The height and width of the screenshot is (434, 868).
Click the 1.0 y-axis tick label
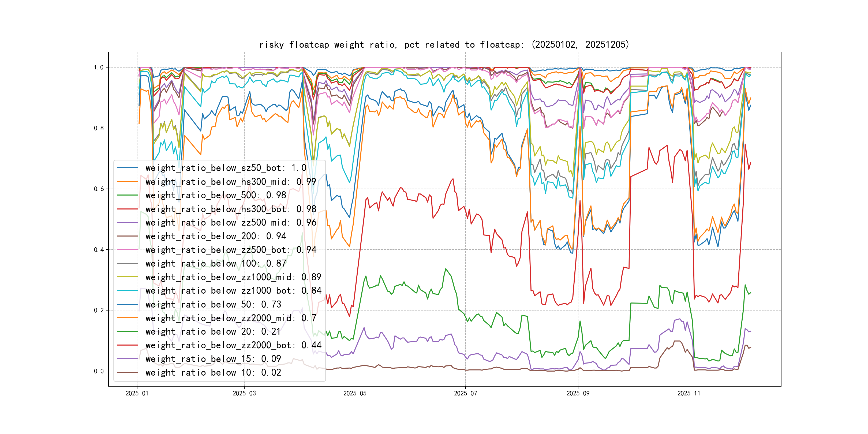click(98, 68)
